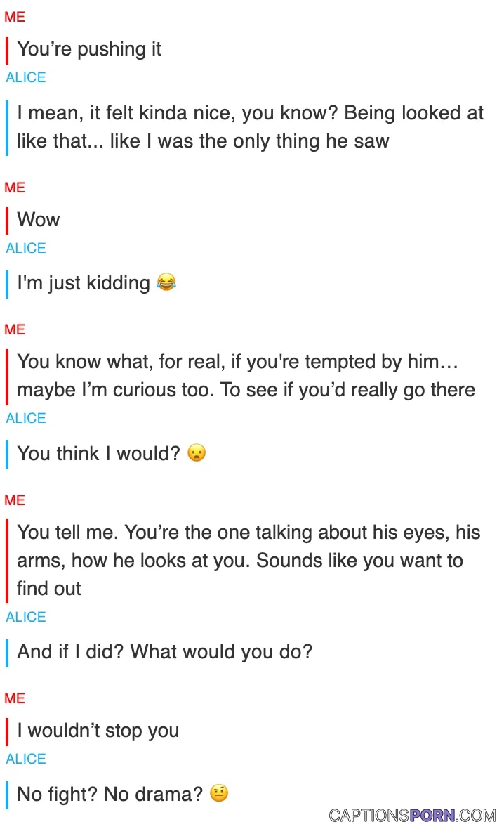504x829 pixels.
Task: Select the ME label above 'You're pushing it'
Action: (x=15, y=17)
